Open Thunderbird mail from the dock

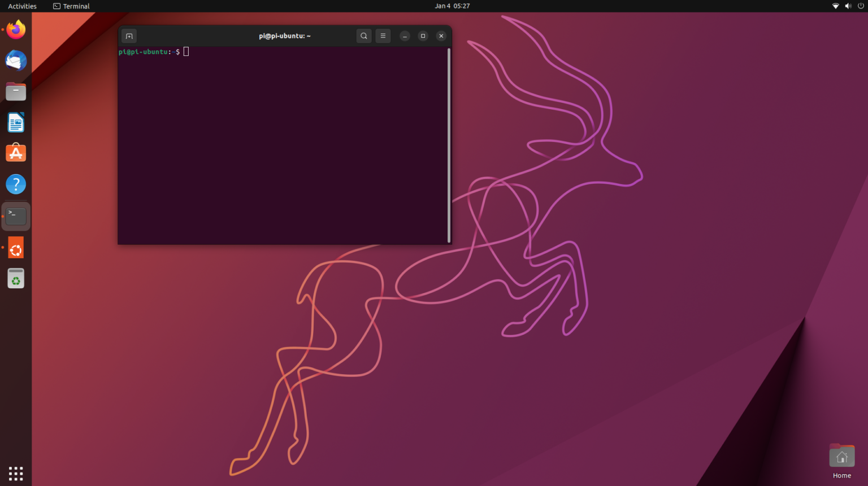tap(16, 60)
